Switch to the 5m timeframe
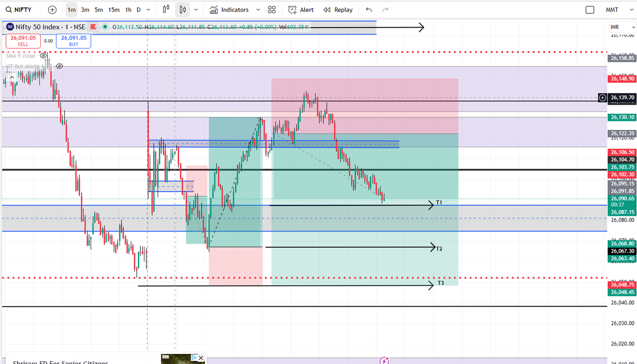637x364 pixels. (x=99, y=10)
